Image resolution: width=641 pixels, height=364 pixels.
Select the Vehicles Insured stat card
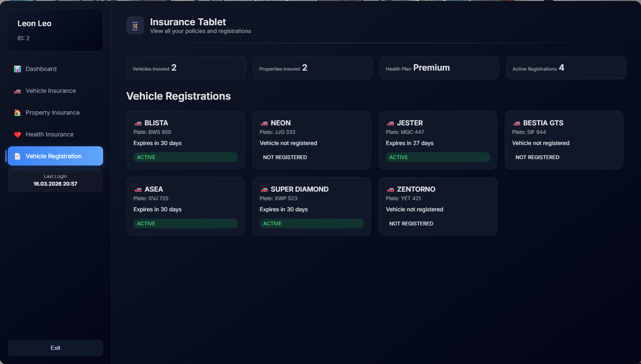[186, 68]
